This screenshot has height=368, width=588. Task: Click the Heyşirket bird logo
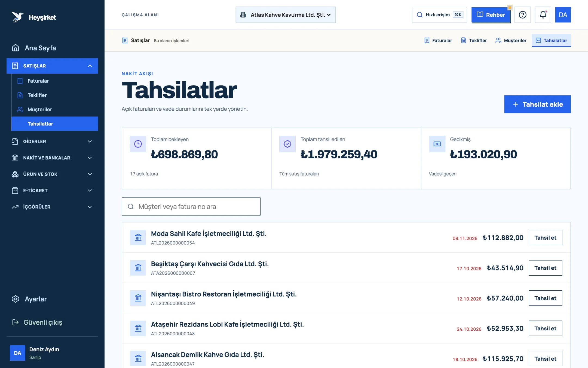pyautogui.click(x=17, y=17)
